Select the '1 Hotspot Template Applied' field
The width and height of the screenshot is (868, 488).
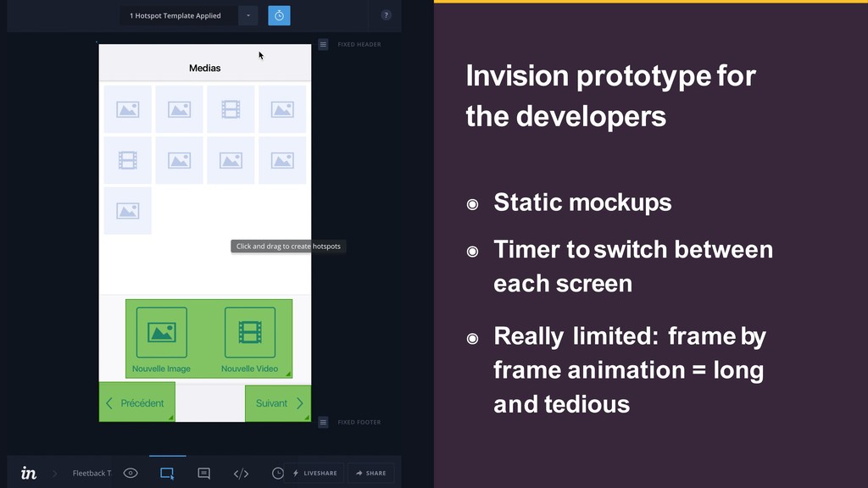click(179, 15)
